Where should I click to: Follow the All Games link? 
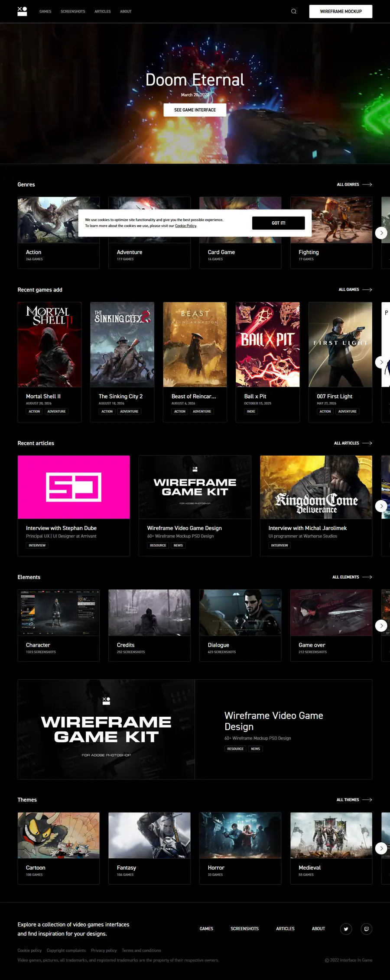pyautogui.click(x=355, y=289)
